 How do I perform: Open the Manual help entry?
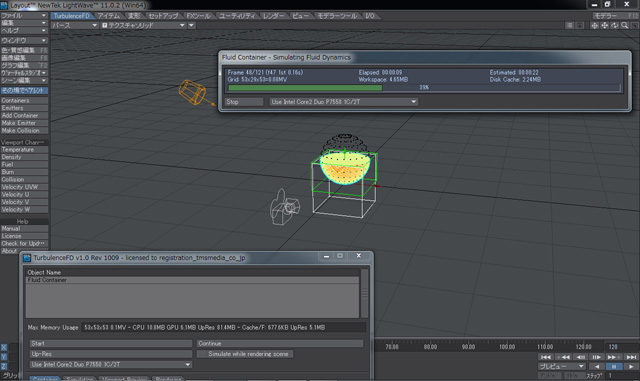coord(24,229)
